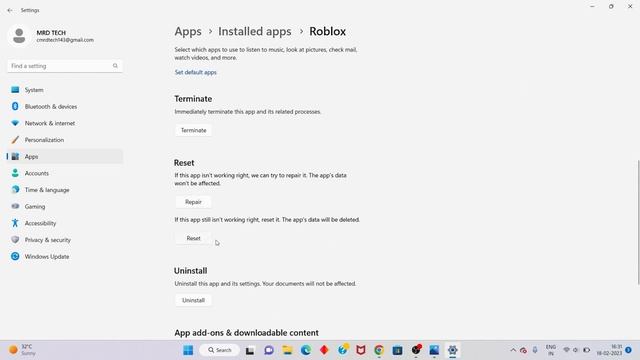Viewport: 640px width, 360px height.
Task: Launch Google Chrome from the taskbar
Action: (379, 350)
